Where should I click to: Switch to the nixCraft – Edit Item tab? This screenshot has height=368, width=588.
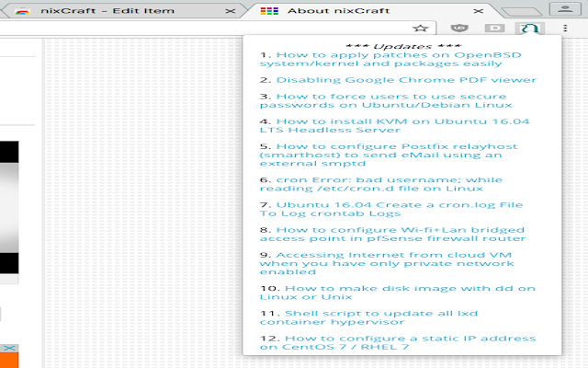pyautogui.click(x=123, y=10)
